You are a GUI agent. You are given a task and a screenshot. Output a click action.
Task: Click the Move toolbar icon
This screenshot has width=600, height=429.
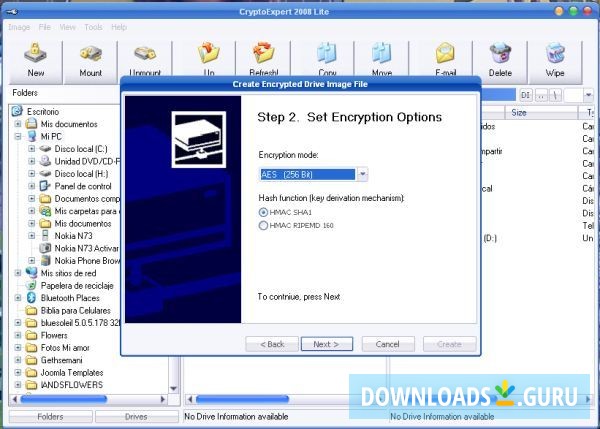(x=382, y=59)
